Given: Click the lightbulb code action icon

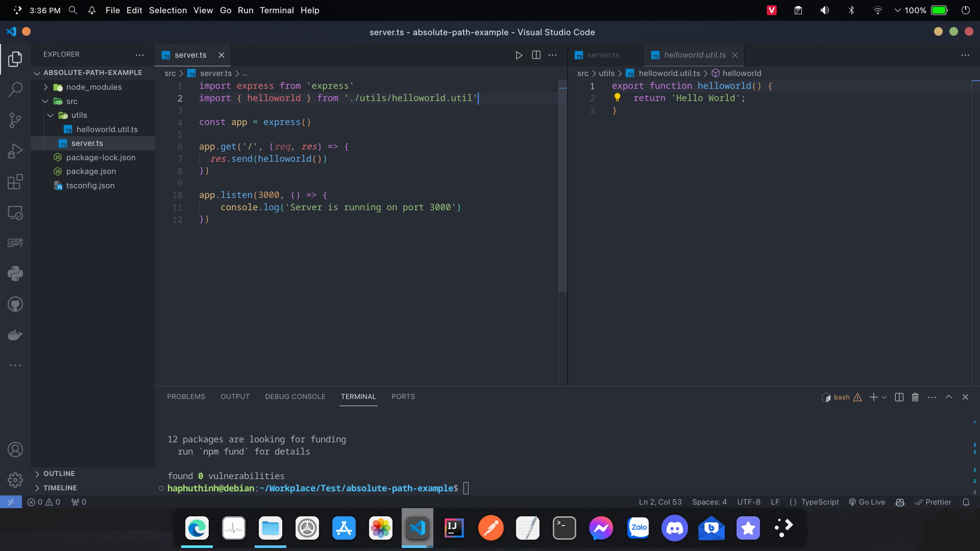Looking at the screenshot, I should pyautogui.click(x=617, y=97).
